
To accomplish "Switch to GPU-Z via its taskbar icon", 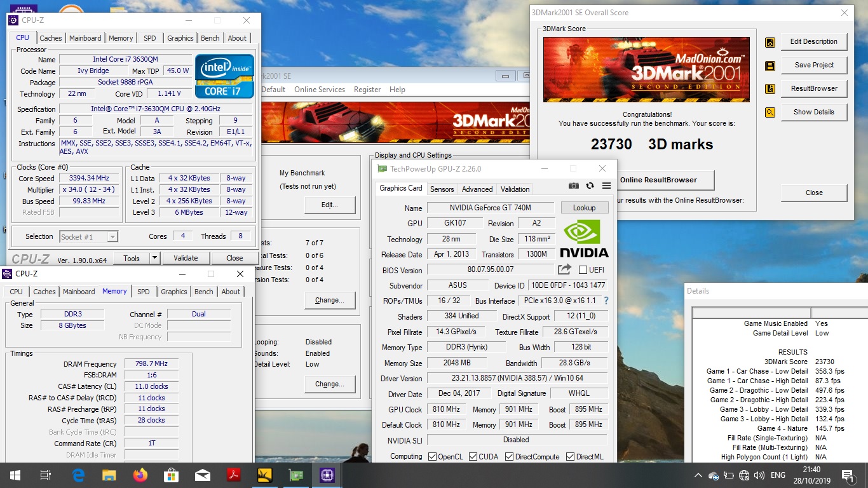I will click(x=295, y=475).
